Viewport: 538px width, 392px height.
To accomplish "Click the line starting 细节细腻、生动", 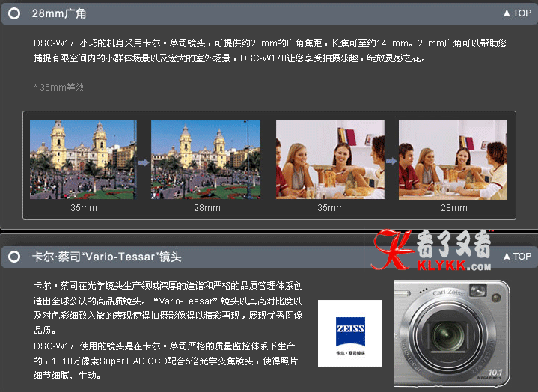I will (67, 376).
